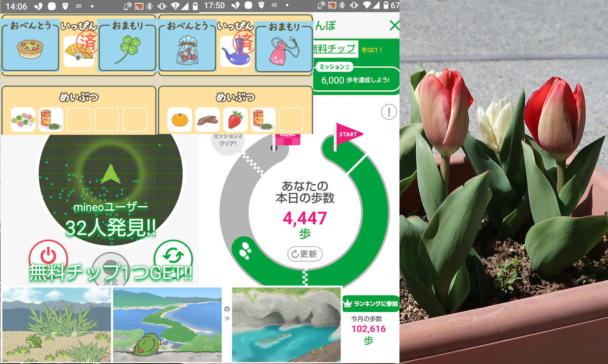Screen dimensions: 608x364
Task: Open the frog in grass photo
Action: click(56, 324)
